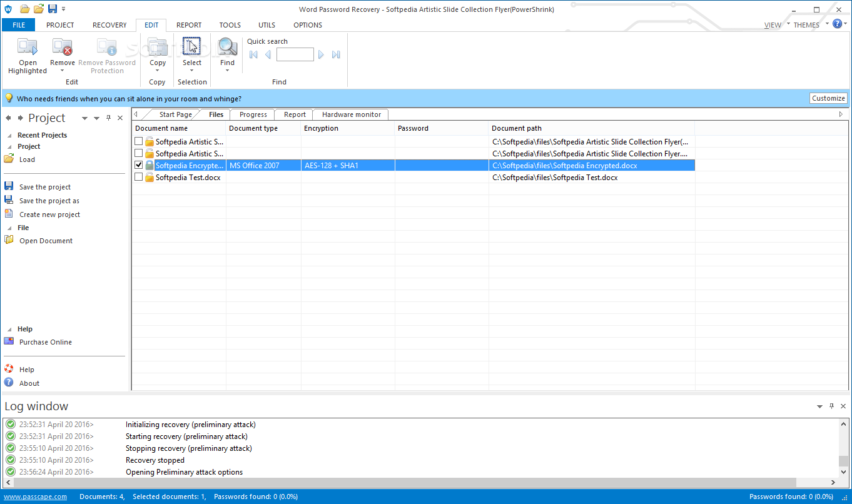Screen dimensions: 852x504
Task: Switch to the PROJECT ribbon tab
Action: pos(60,25)
